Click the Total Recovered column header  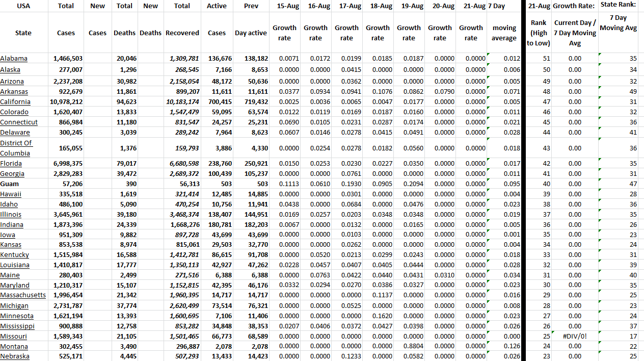point(182,33)
